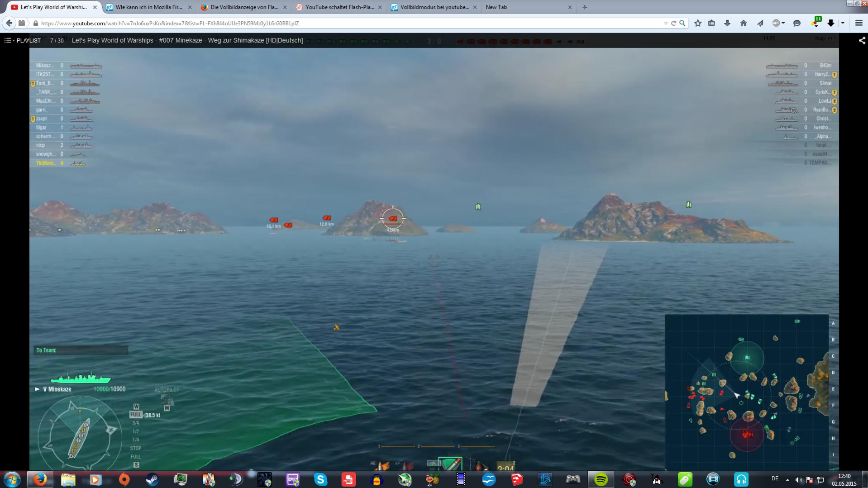
Task: Click the taskbar clock showing 12:40
Action: pos(844,480)
